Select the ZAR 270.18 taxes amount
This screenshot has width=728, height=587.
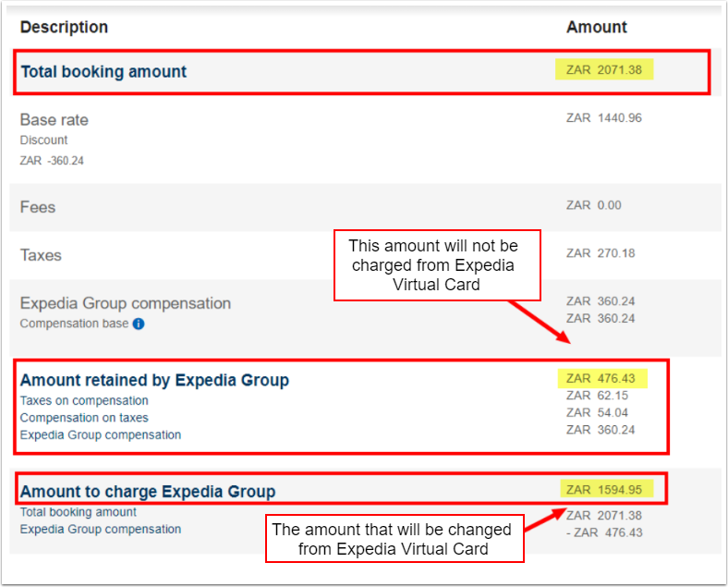(x=601, y=253)
